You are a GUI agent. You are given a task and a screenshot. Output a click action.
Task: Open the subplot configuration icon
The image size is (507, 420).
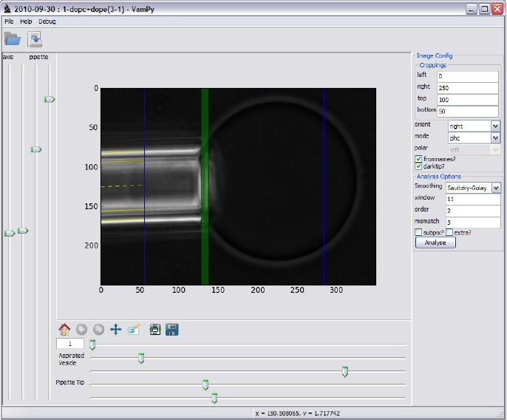point(155,330)
